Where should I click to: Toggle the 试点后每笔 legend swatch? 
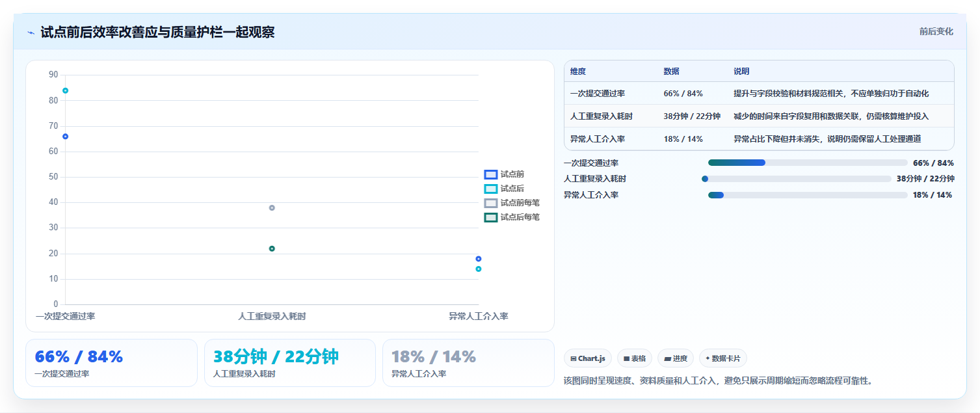(491, 217)
